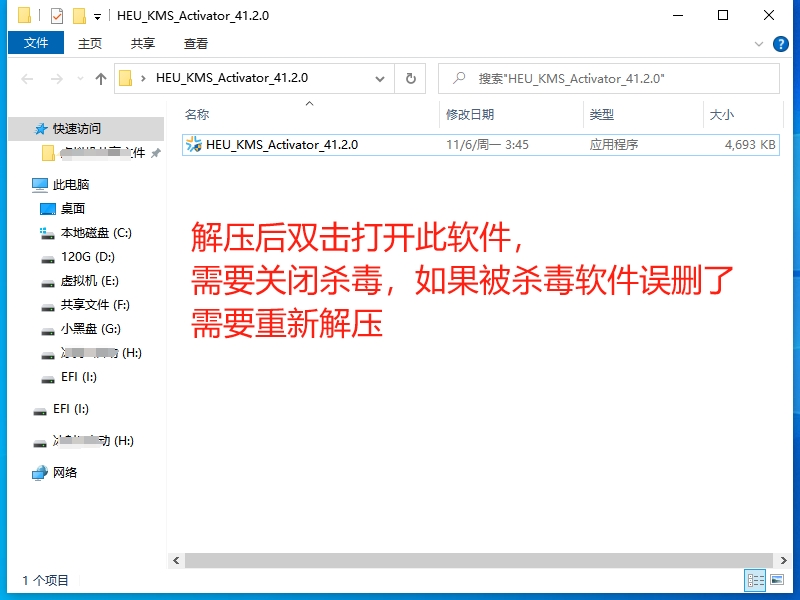Click the file size 4,693 KB
The height and width of the screenshot is (600, 800).
[x=750, y=144]
